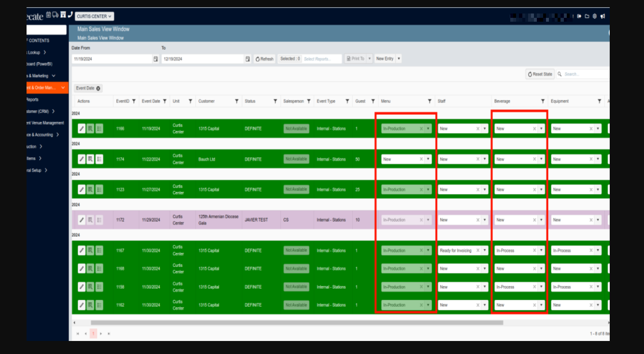This screenshot has width=644, height=354.
Task: Open the details view icon for event 1174
Action: coord(90,159)
